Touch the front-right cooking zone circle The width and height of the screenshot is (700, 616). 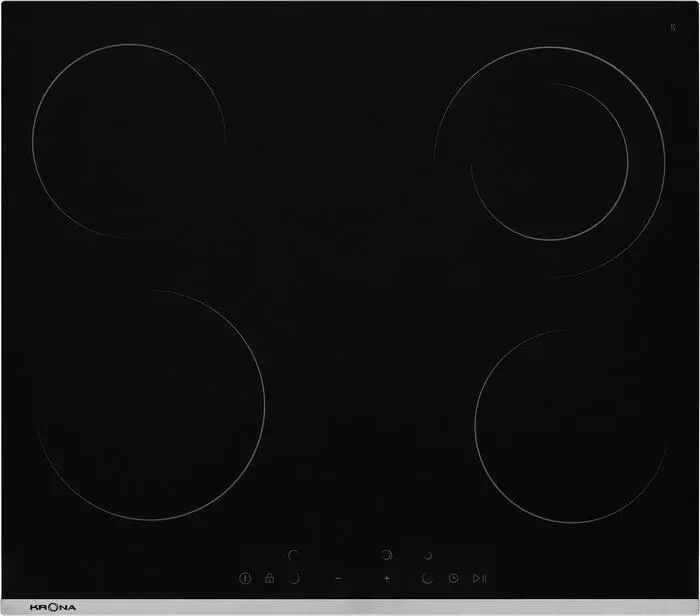(571, 426)
